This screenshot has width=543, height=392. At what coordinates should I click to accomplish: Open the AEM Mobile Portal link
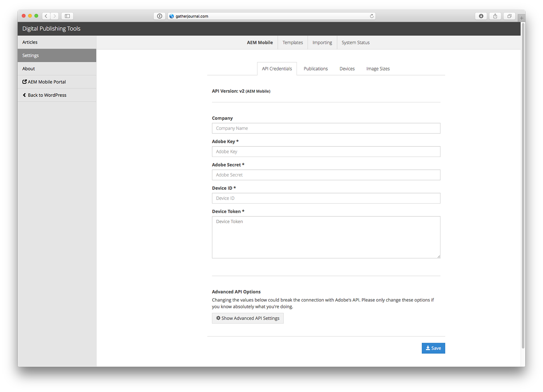pyautogui.click(x=44, y=82)
